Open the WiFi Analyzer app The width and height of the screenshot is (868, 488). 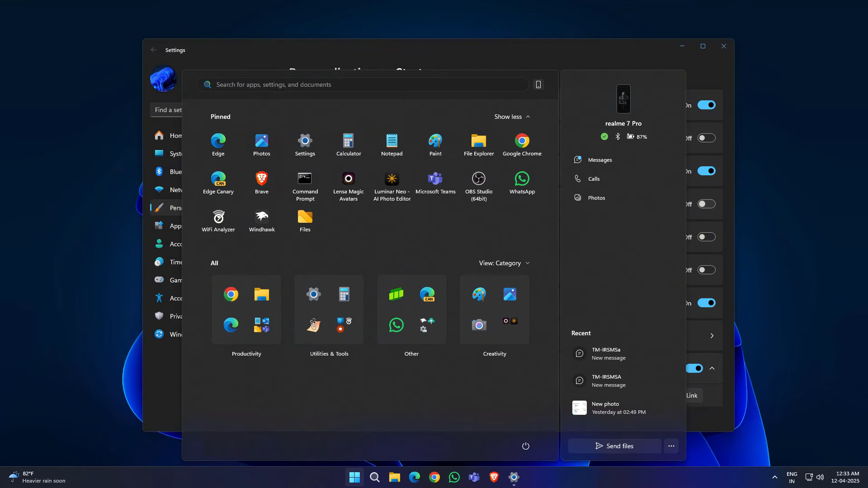click(218, 217)
